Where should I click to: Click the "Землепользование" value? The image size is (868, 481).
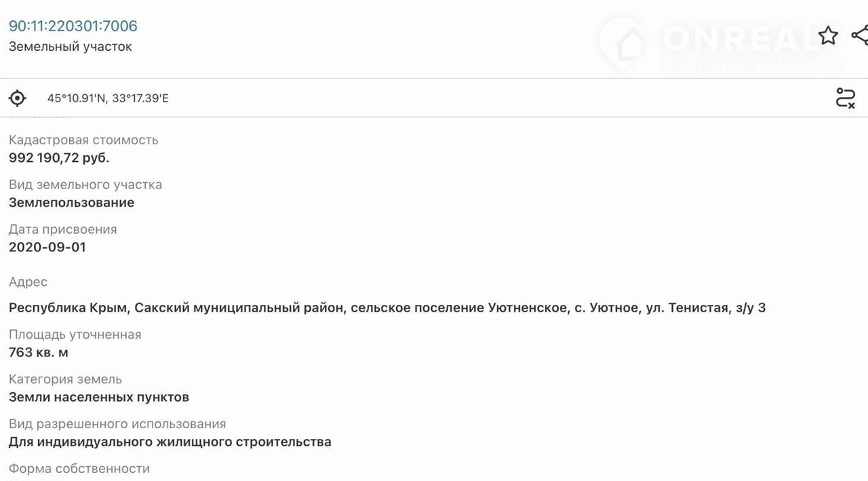click(71, 203)
